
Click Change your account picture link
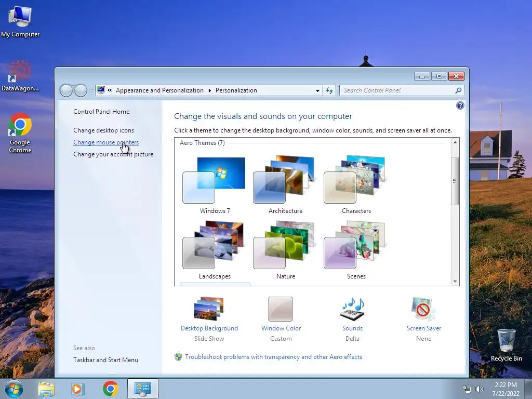[113, 154]
